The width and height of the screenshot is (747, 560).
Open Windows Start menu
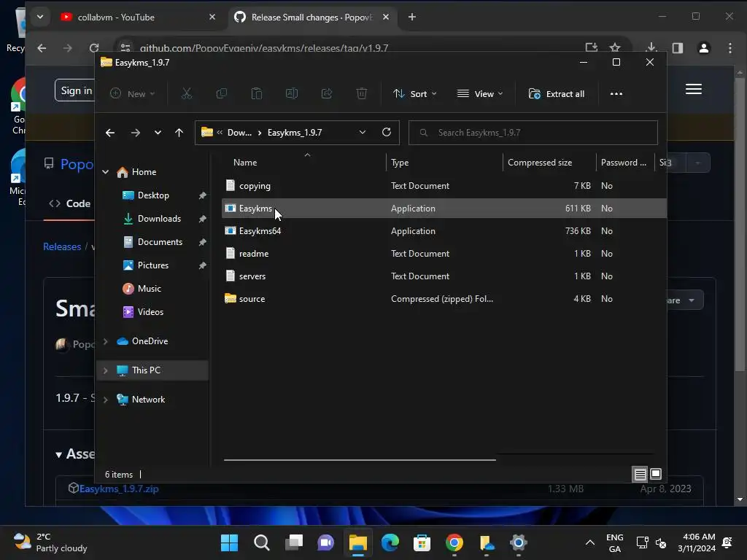click(229, 542)
